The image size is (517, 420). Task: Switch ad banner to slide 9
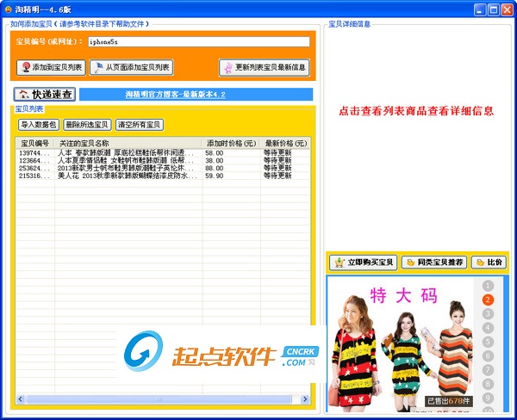click(x=488, y=398)
